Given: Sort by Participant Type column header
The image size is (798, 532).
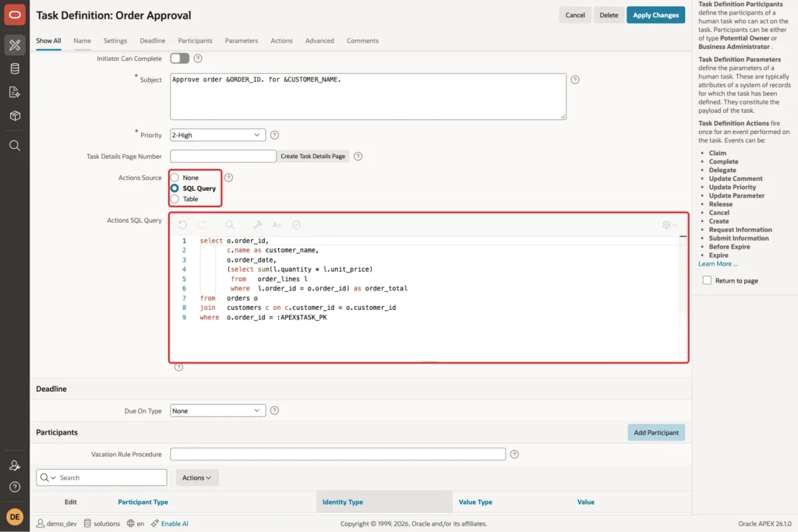Looking at the screenshot, I should pos(143,502).
